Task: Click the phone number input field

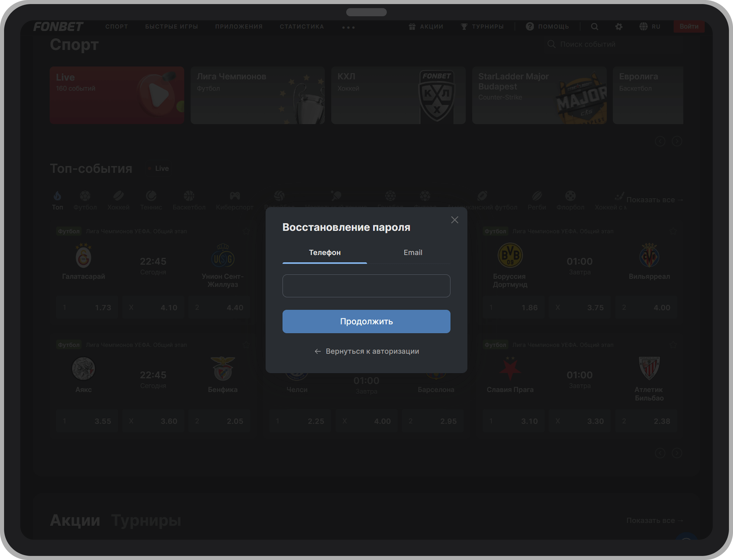Action: (x=366, y=286)
